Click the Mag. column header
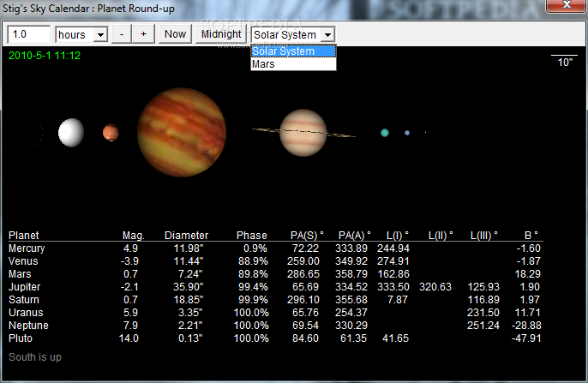 coord(134,236)
